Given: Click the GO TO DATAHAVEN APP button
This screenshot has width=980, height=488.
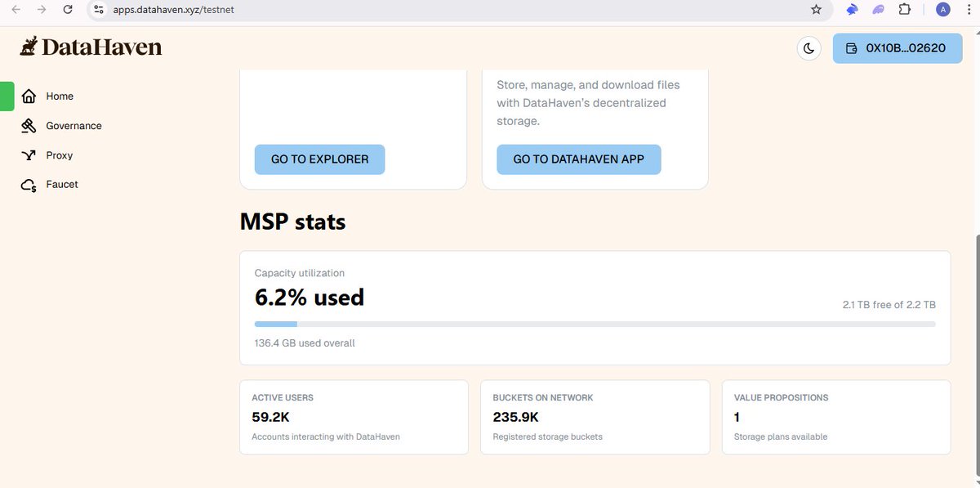Looking at the screenshot, I should [578, 159].
